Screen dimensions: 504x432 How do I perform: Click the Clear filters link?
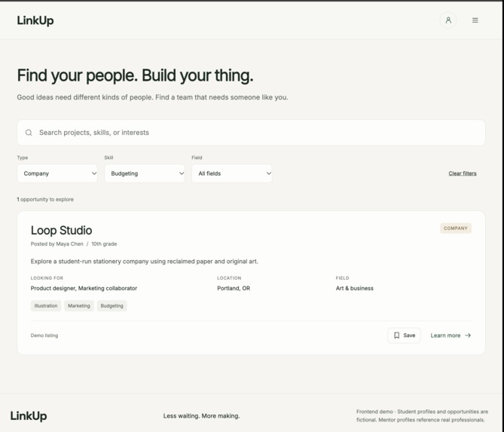tap(463, 173)
